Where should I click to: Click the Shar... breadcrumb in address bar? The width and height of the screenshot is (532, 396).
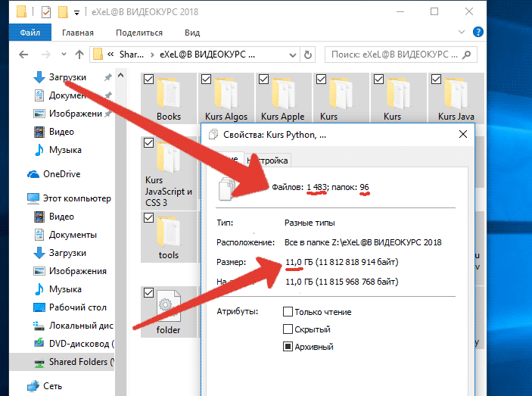132,55
